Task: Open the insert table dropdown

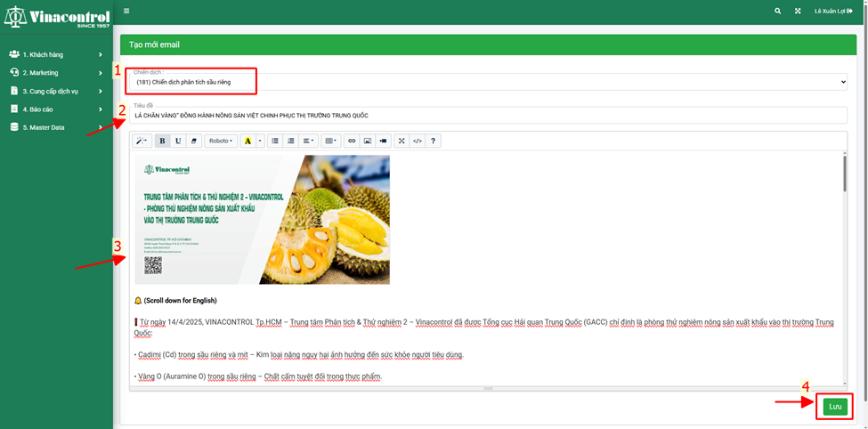Action: 331,142
